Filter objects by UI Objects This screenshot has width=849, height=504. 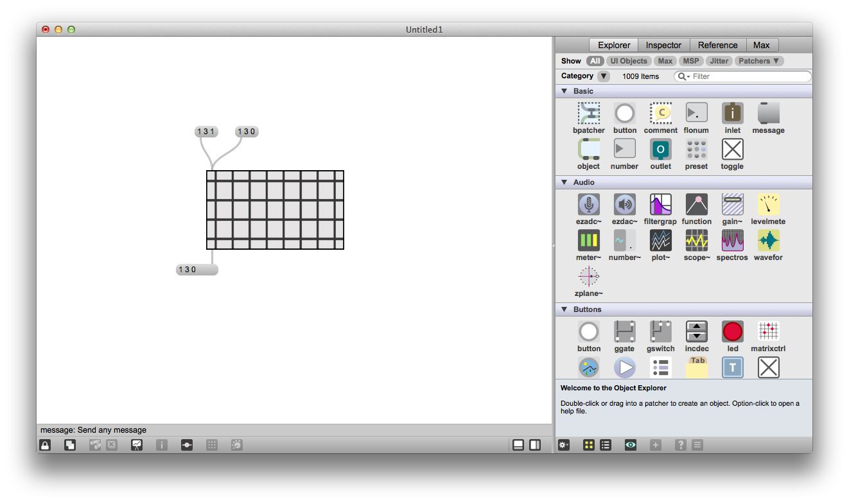click(629, 60)
